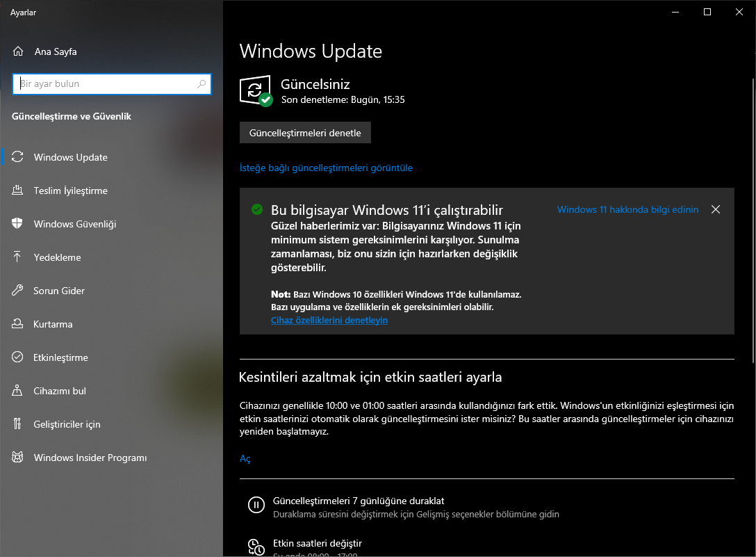Open Windows Insider Programı page

[x=111, y=457]
